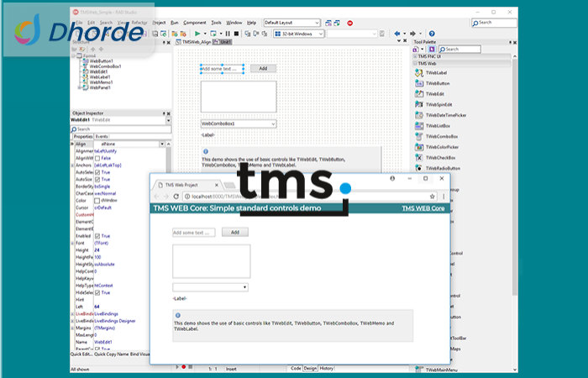Pause the running program in the toolbar
The height and width of the screenshot is (378, 588).
[228, 34]
